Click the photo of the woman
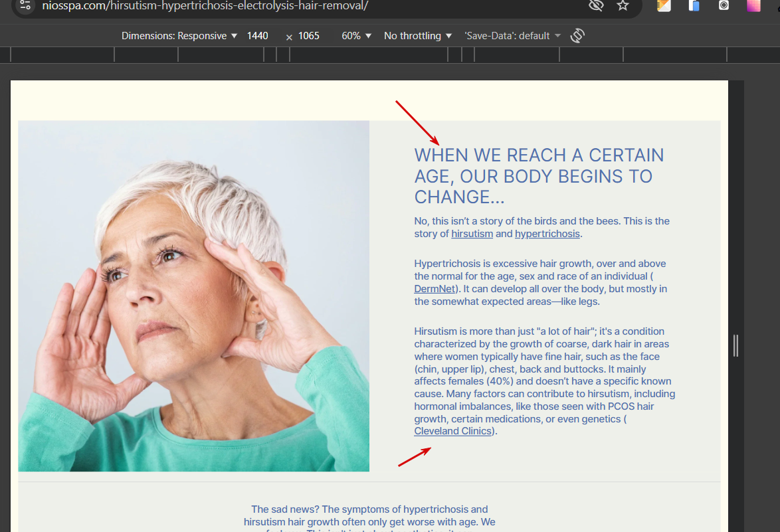780x532 pixels. pyautogui.click(x=194, y=296)
